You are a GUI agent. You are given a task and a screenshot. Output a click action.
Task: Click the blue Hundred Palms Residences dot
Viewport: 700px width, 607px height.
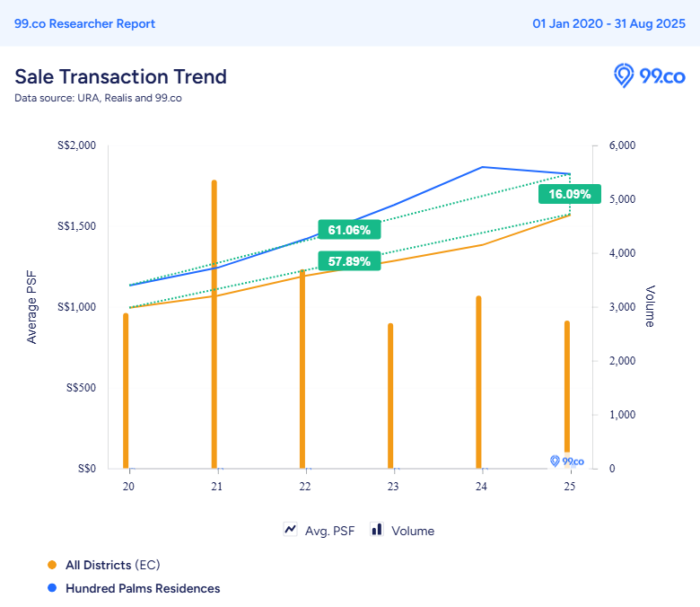52,588
